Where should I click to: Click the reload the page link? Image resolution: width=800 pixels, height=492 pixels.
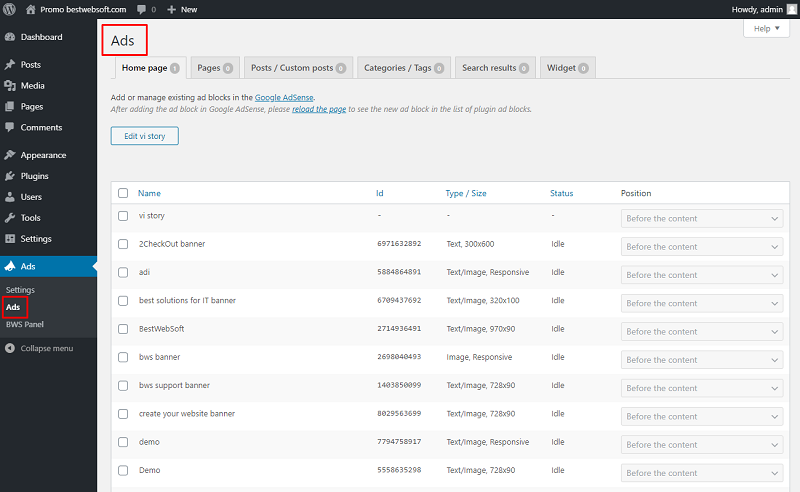click(319, 109)
